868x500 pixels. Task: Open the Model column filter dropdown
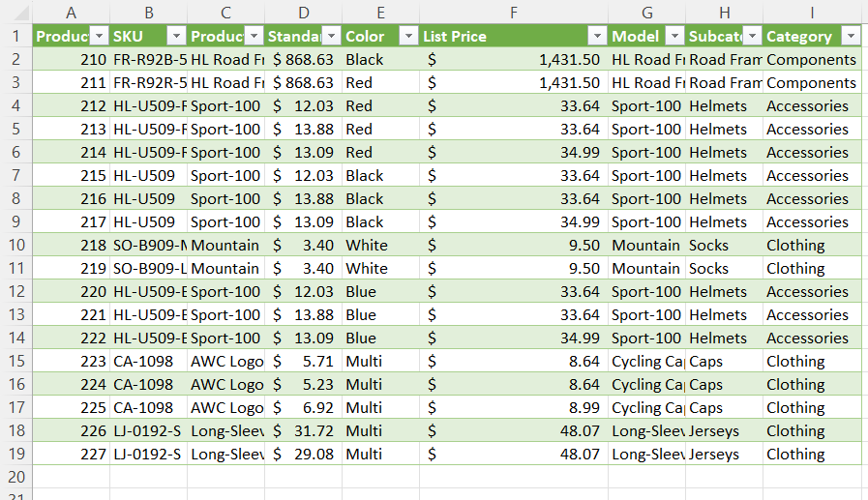(x=674, y=37)
